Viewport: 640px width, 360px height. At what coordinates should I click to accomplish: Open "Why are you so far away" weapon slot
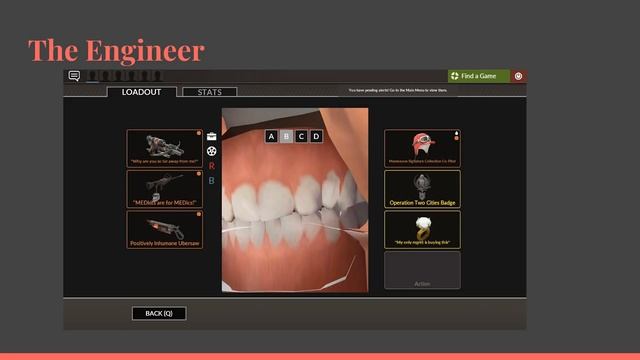[x=164, y=148]
